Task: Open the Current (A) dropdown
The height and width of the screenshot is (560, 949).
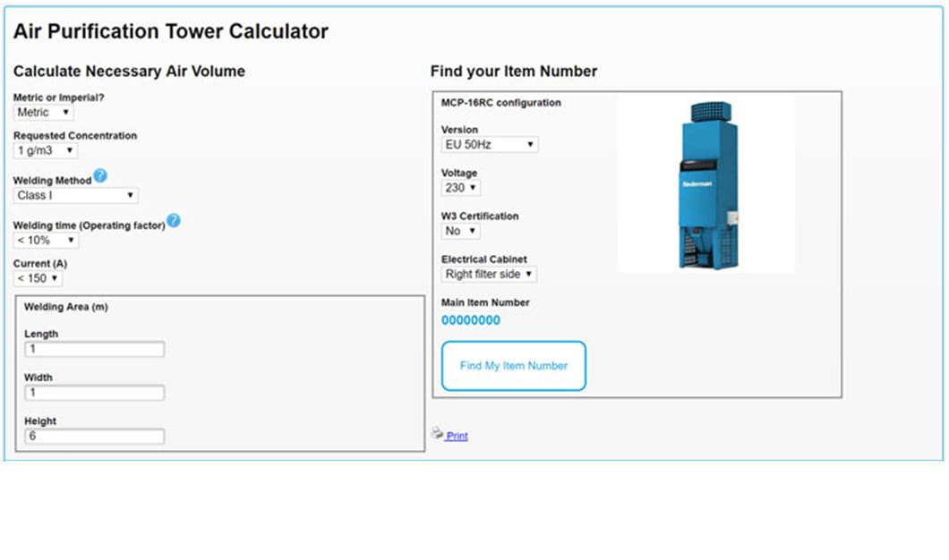Action: point(38,279)
